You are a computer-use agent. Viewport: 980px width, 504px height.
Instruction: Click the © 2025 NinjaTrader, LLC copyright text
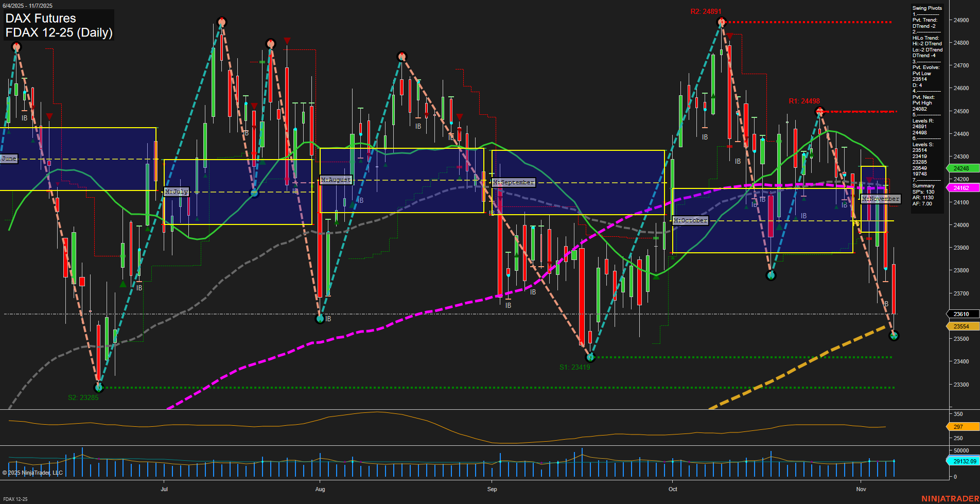point(32,472)
